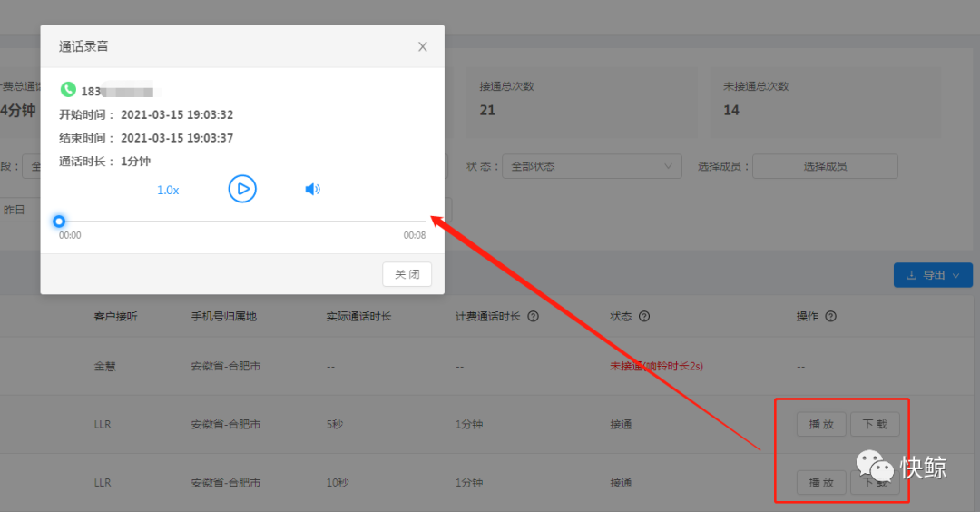
Task: Click the 接通总次数 statistics card
Action: click(582, 100)
